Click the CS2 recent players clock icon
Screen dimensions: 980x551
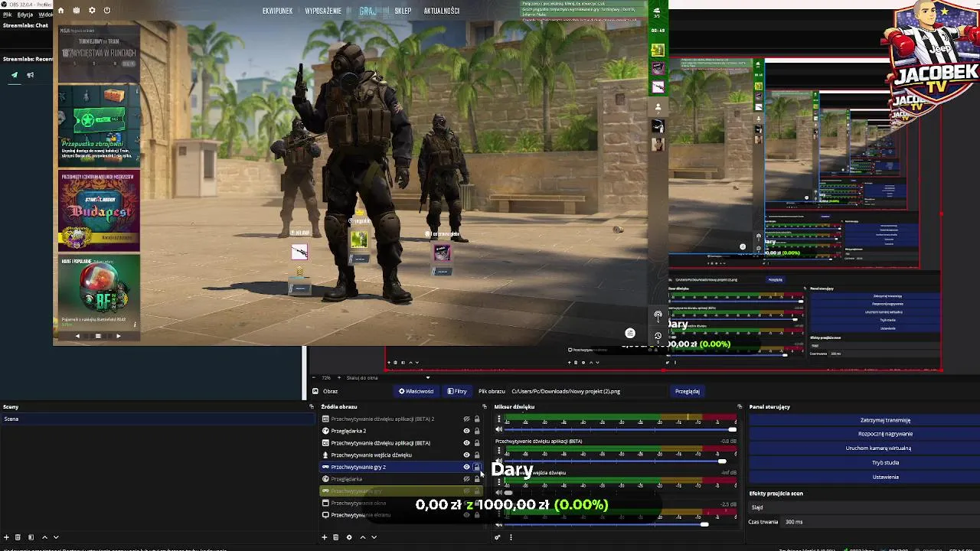658,336
